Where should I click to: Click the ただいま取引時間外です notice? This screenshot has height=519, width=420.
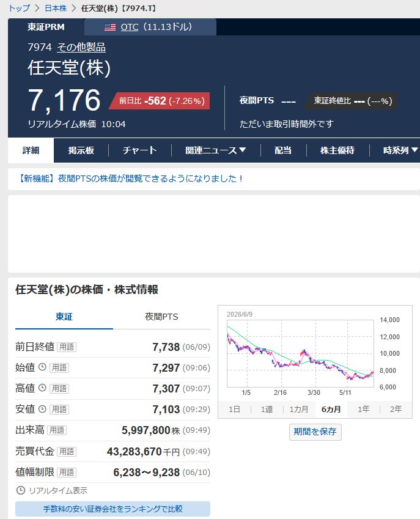point(286,124)
